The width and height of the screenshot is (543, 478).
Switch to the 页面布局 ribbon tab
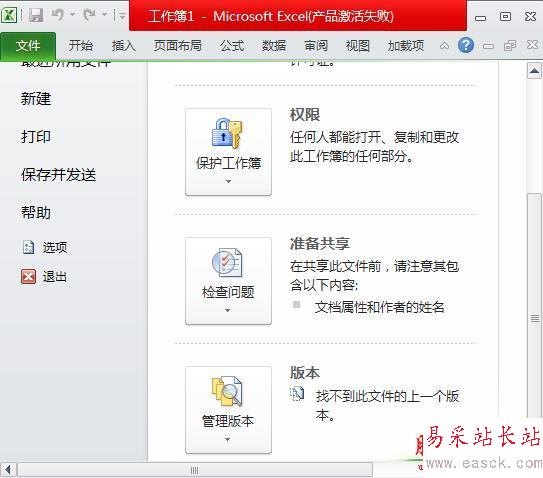(x=178, y=45)
